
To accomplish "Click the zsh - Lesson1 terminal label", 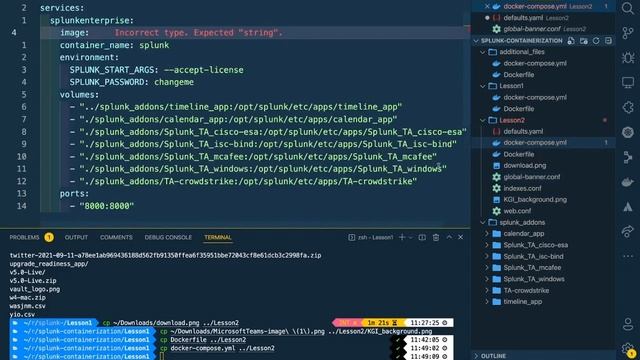I will pos(376,237).
